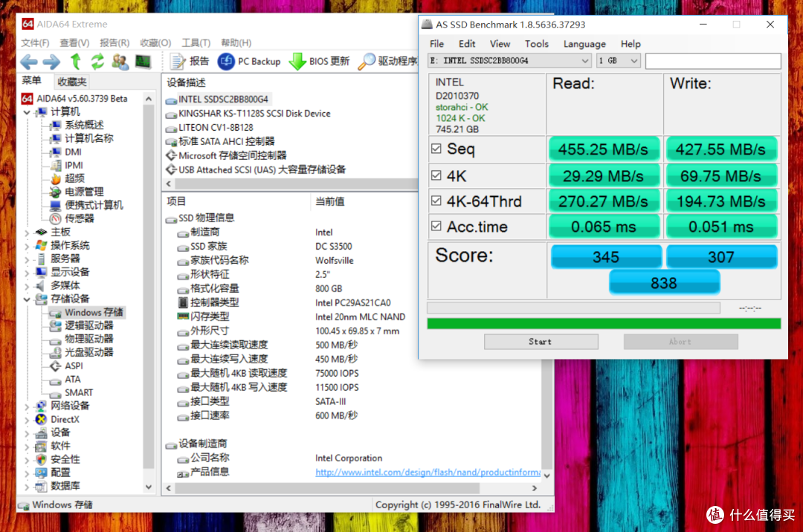Open the Language menu in AS SSD

(x=584, y=44)
